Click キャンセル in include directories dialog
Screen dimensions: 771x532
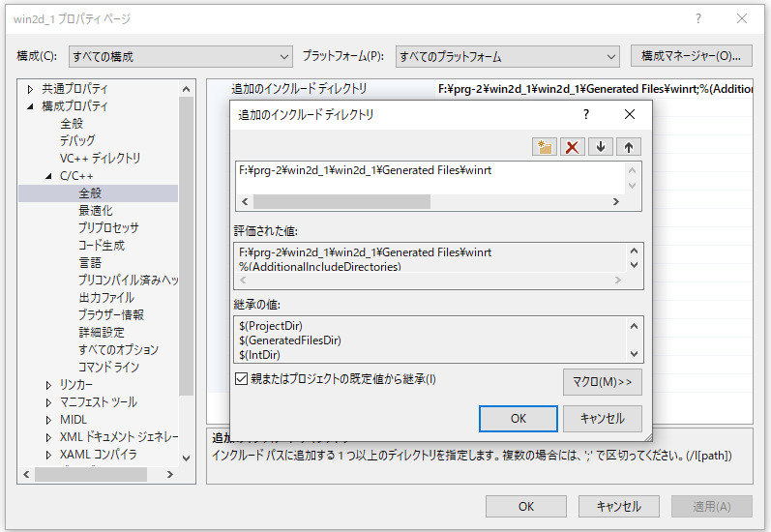pyautogui.click(x=603, y=419)
